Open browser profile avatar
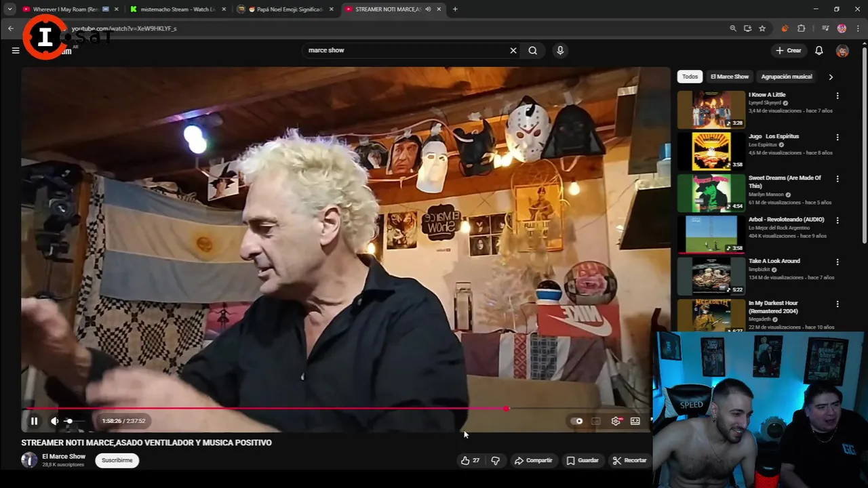Image resolution: width=868 pixels, height=488 pixels. coord(842,28)
